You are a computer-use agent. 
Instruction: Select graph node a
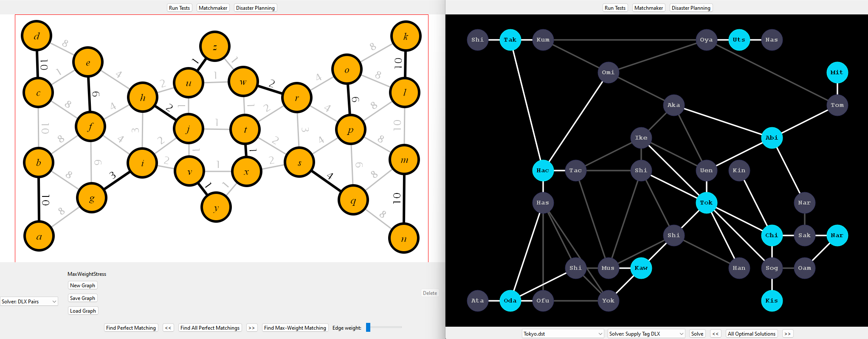click(x=39, y=236)
